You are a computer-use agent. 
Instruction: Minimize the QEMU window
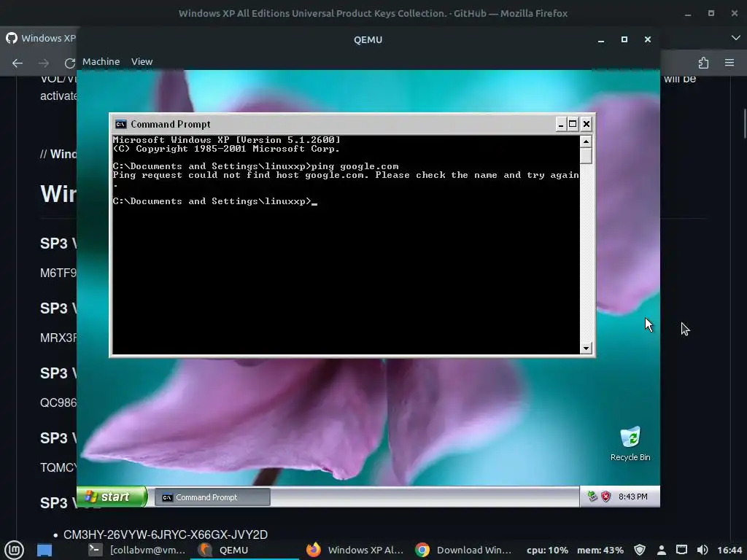pos(601,39)
